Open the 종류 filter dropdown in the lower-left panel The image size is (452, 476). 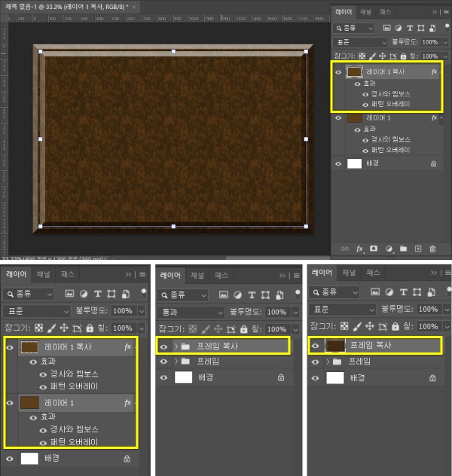click(x=28, y=294)
